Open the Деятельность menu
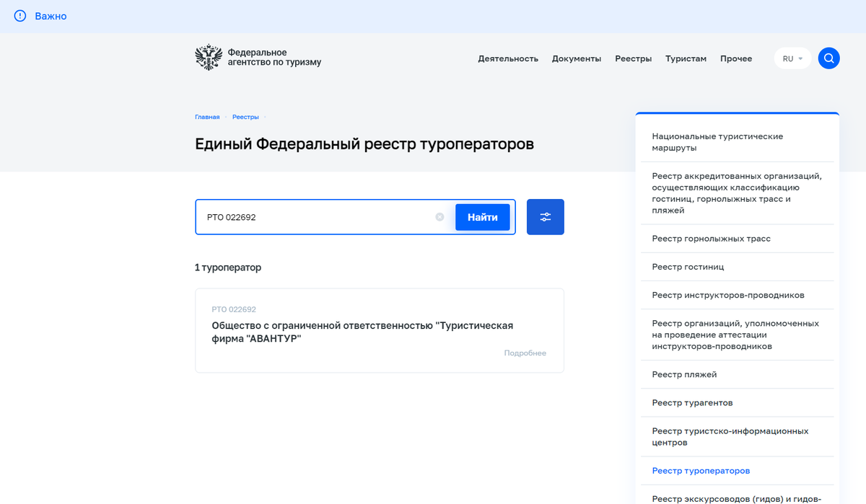Viewport: 866px width, 504px height. [508, 58]
